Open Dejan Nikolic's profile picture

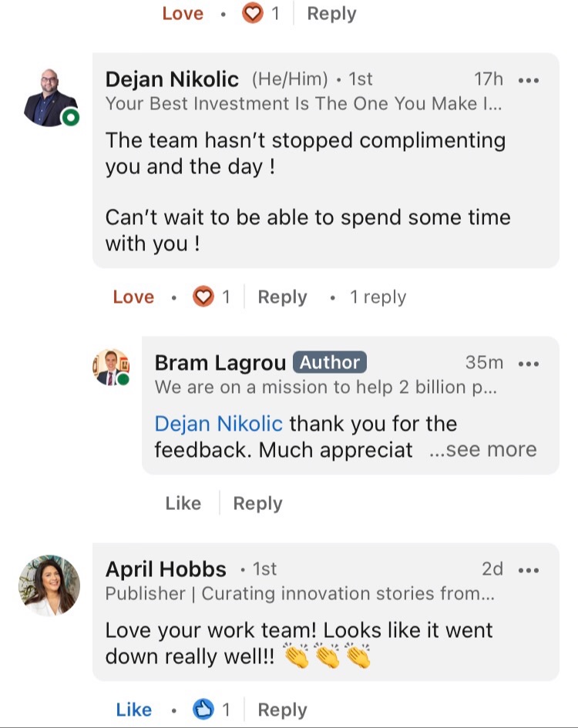click(x=49, y=97)
